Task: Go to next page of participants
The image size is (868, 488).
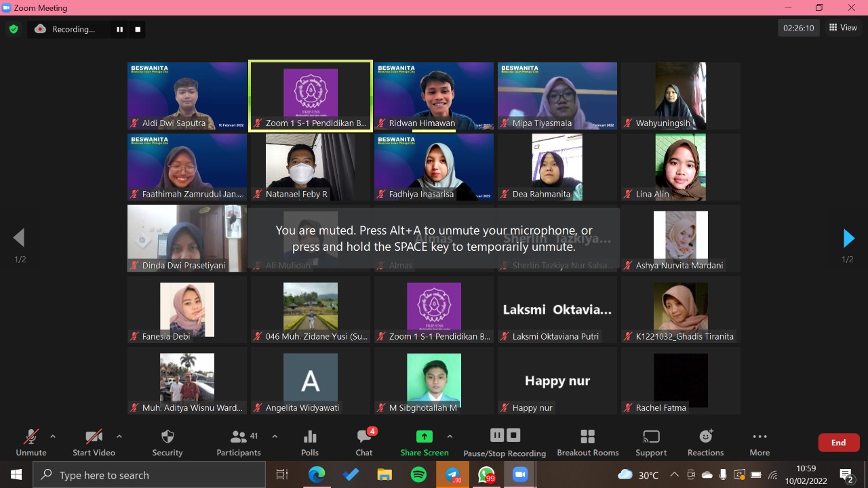Action: click(848, 238)
